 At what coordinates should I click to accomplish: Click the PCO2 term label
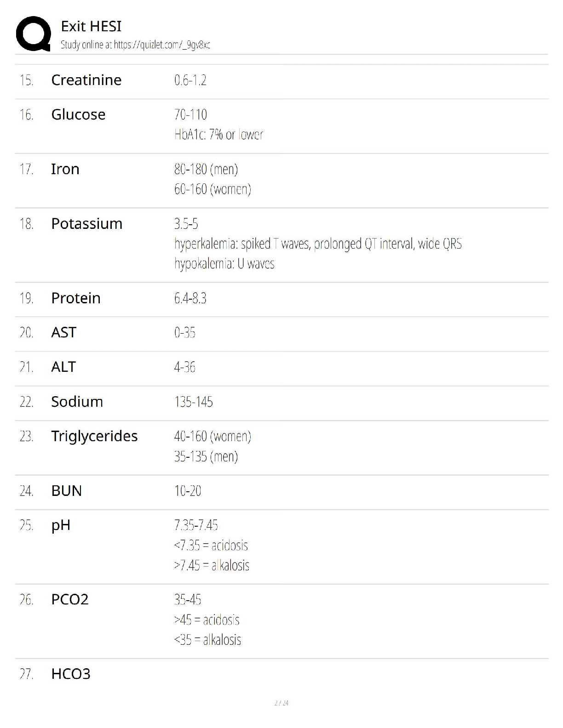[70, 600]
